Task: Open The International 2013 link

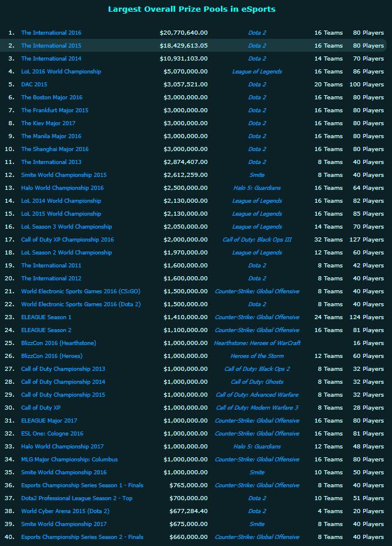Action: click(x=51, y=162)
